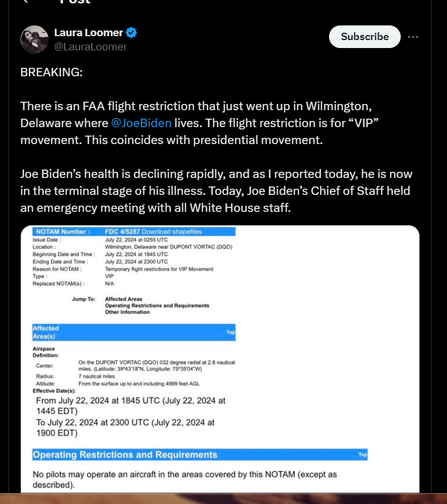Click Top beside Operating Restrictions header

pyautogui.click(x=362, y=455)
